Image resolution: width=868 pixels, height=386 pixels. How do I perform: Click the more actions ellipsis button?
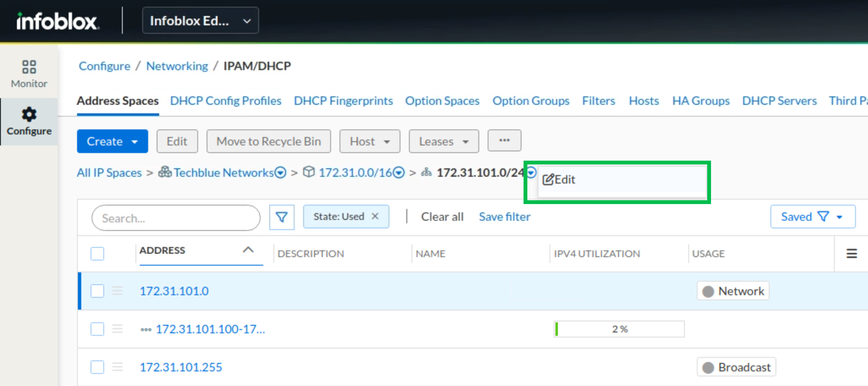[x=504, y=141]
